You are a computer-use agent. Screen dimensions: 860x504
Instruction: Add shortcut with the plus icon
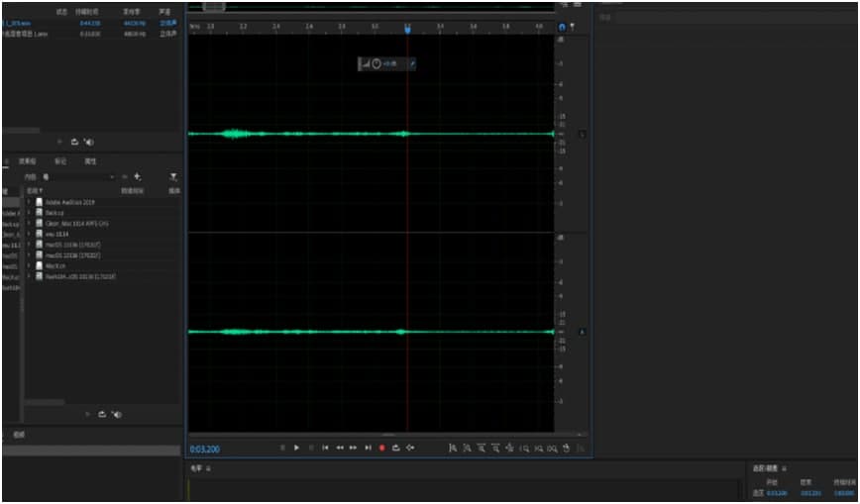pyautogui.click(x=137, y=177)
